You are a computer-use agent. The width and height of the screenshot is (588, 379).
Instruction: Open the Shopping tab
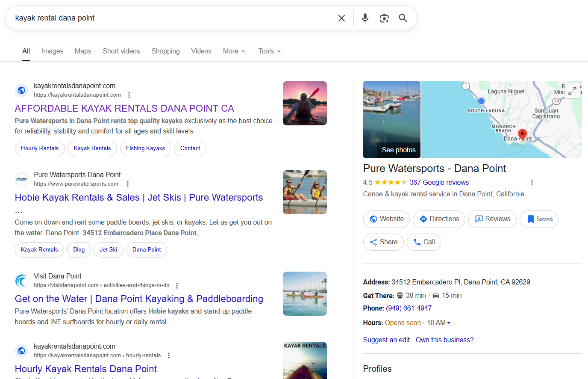click(165, 51)
